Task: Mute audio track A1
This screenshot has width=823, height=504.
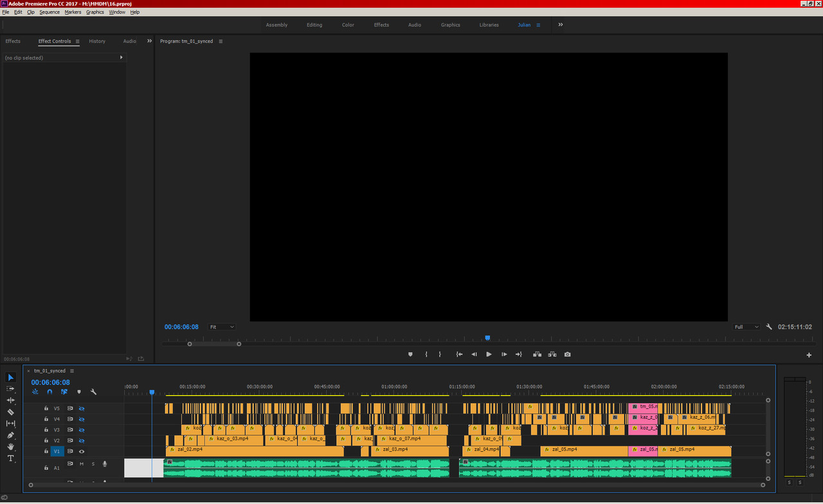Action: [x=82, y=464]
